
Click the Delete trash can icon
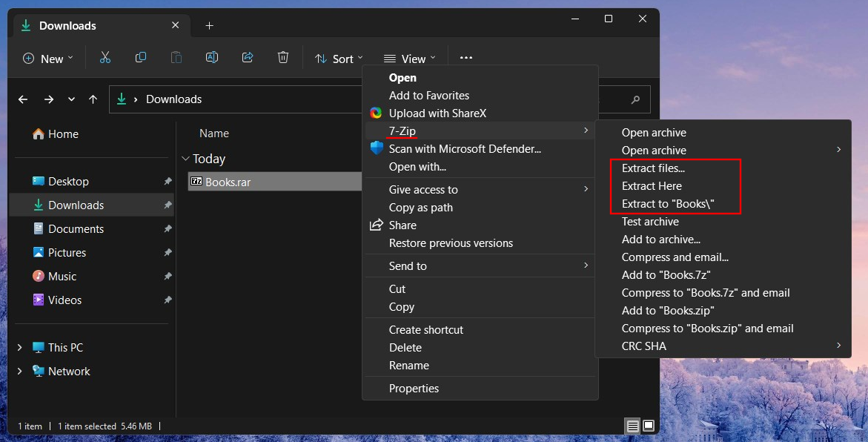pos(283,58)
